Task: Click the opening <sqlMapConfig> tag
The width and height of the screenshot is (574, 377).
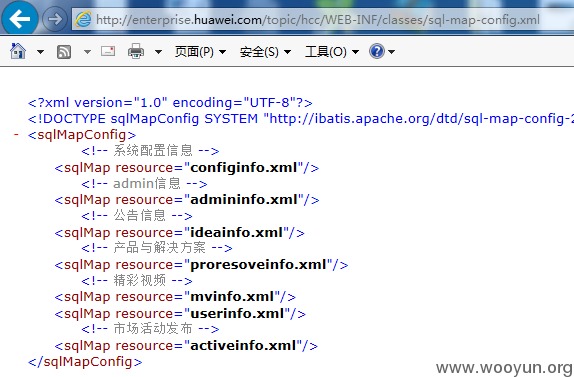Action: 82,135
